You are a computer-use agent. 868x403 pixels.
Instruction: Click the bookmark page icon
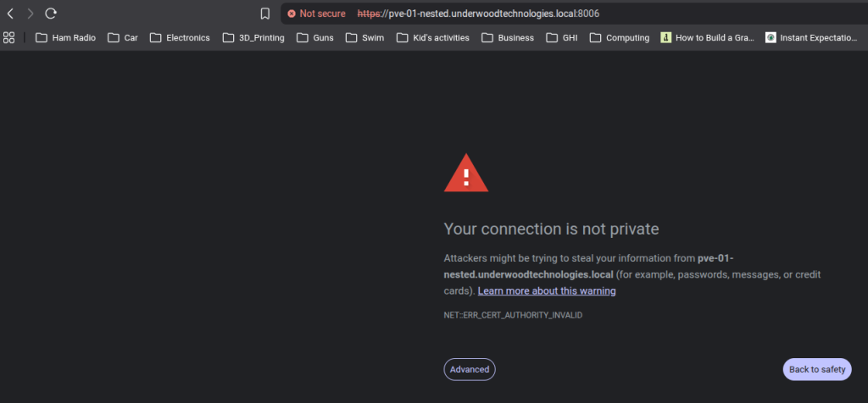click(x=265, y=14)
